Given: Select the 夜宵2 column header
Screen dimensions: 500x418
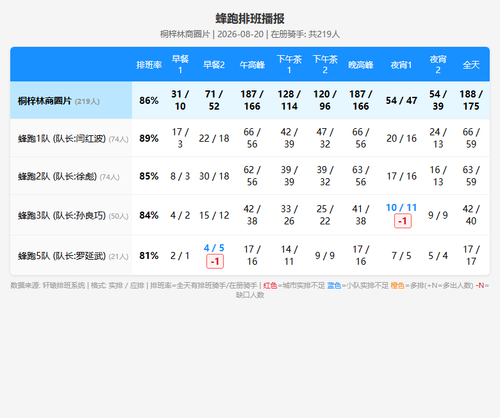Looking at the screenshot, I should 438,65.
